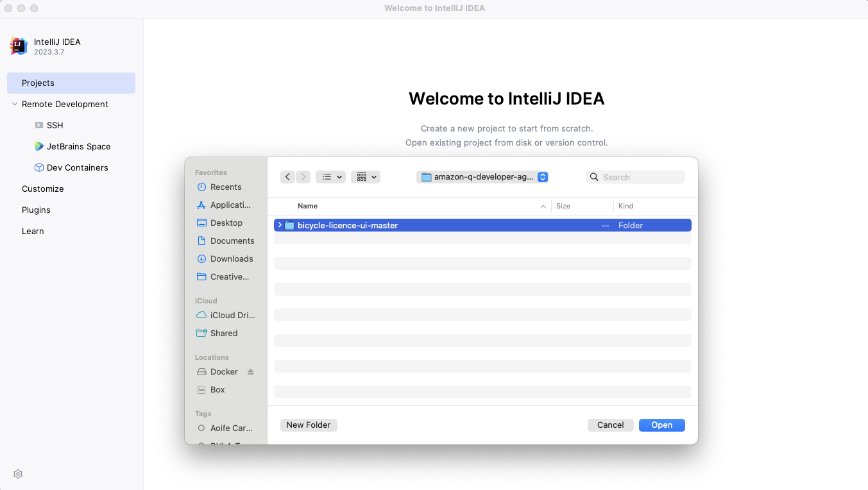Viewport: 868px width, 490px height.
Task: Open the Box location
Action: pyautogui.click(x=216, y=389)
